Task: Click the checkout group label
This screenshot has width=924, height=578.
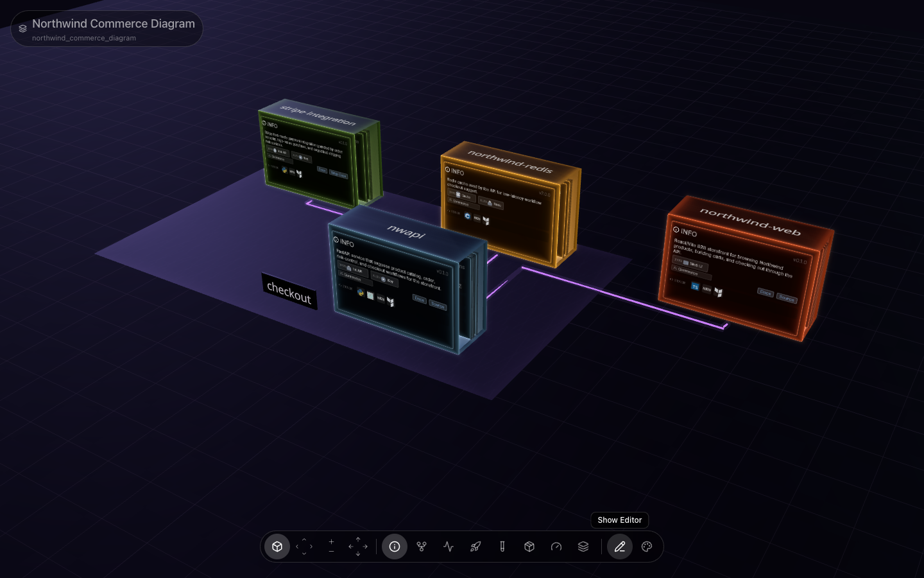Action: [x=289, y=292]
